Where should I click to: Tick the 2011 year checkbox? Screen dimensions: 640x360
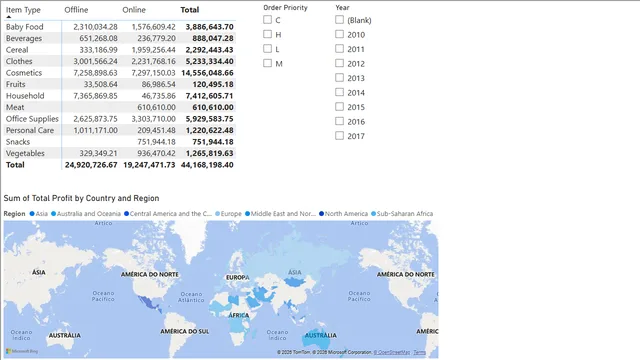pos(339,49)
